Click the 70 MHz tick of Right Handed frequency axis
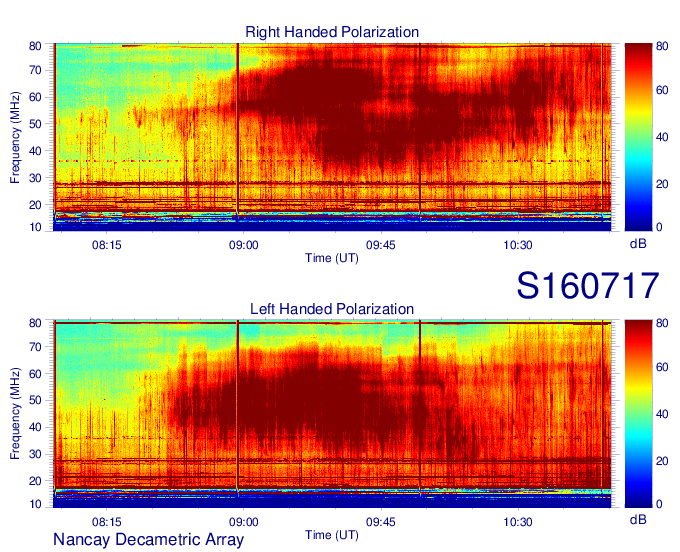The image size is (680, 552). 35,70
